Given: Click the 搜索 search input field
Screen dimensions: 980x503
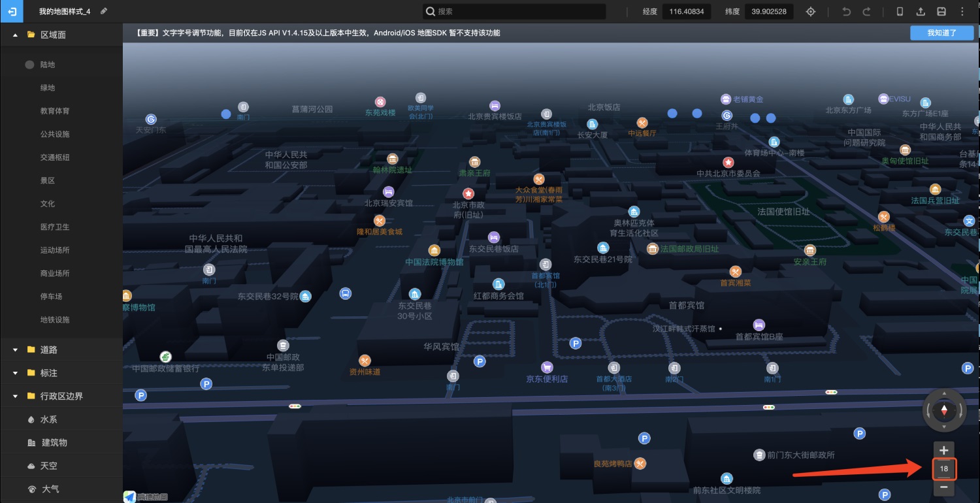Looking at the screenshot, I should (x=514, y=11).
